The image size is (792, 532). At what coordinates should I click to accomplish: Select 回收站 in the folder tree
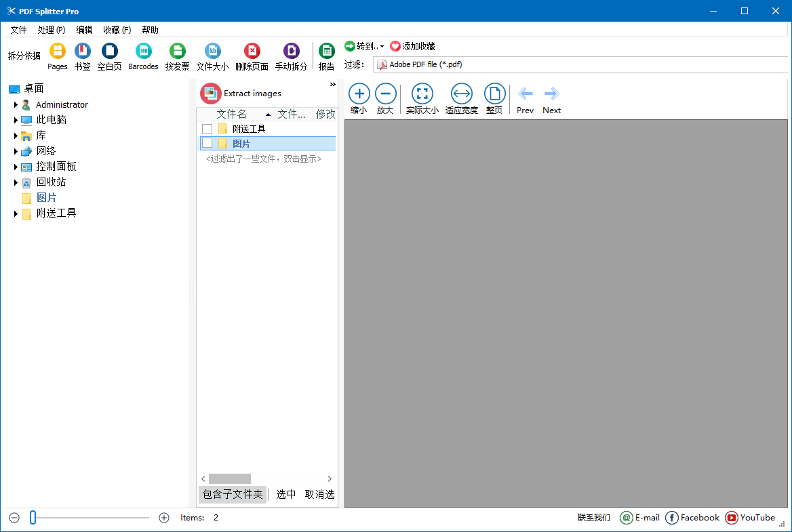pyautogui.click(x=51, y=182)
